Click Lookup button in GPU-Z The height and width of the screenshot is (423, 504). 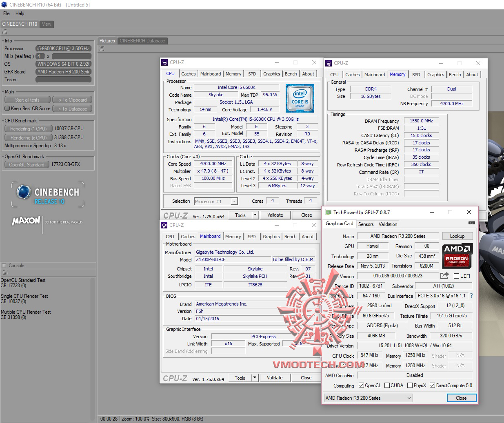coord(457,236)
